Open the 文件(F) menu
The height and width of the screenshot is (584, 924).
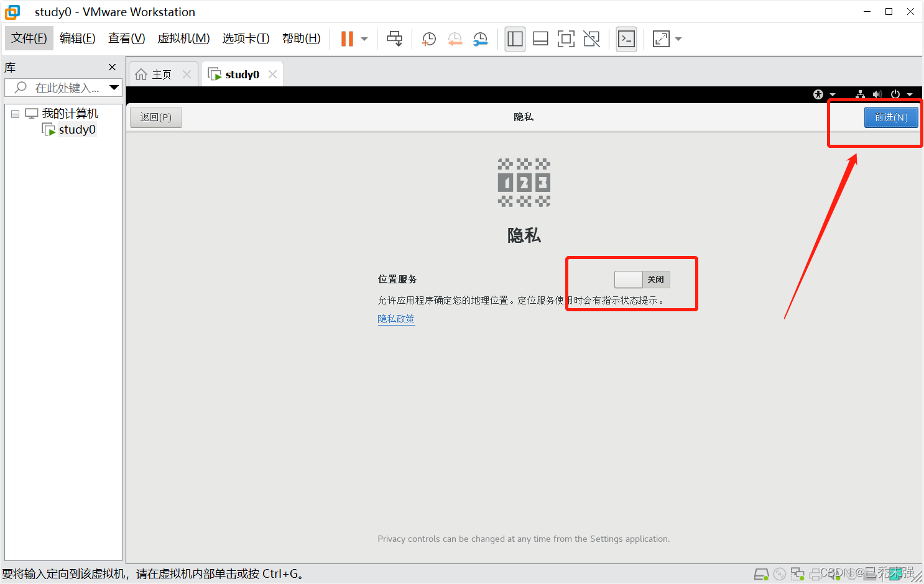pyautogui.click(x=29, y=38)
